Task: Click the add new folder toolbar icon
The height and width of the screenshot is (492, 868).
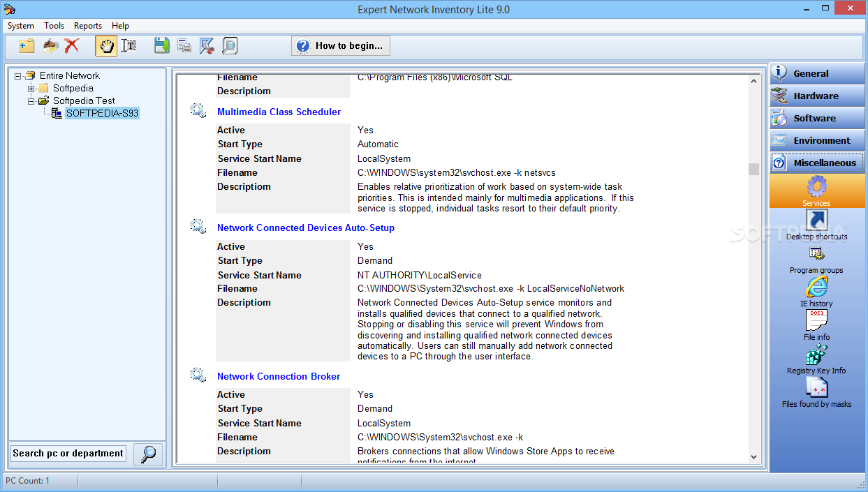Action: [x=27, y=46]
